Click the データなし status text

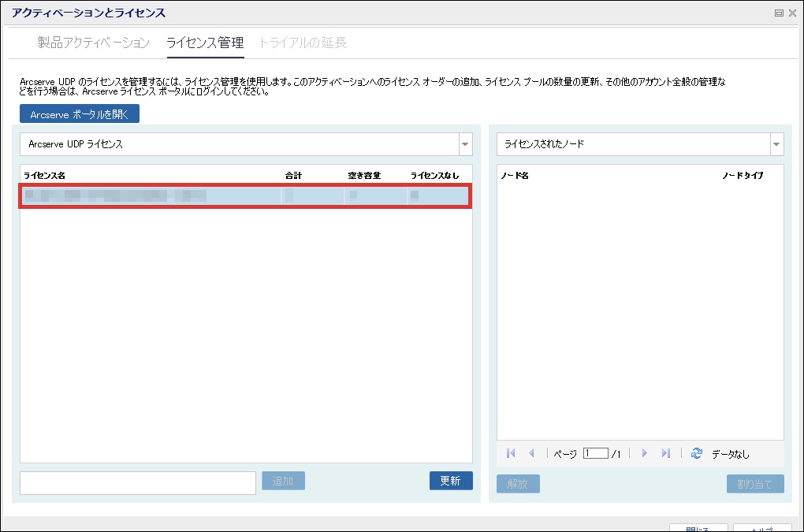click(731, 454)
